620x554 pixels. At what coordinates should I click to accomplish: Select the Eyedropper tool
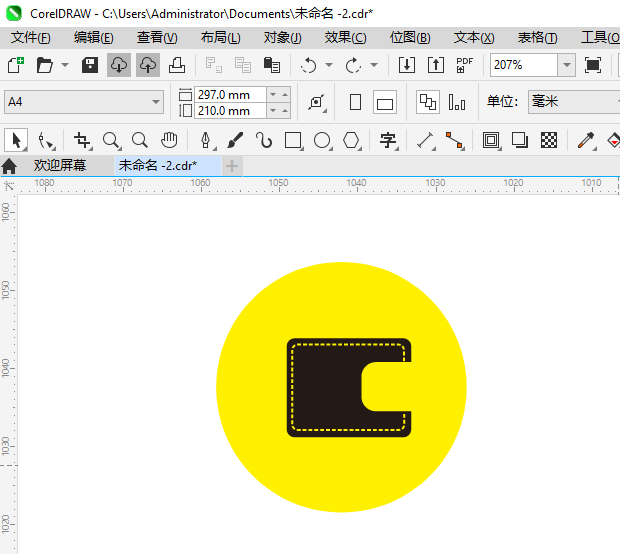(x=586, y=140)
